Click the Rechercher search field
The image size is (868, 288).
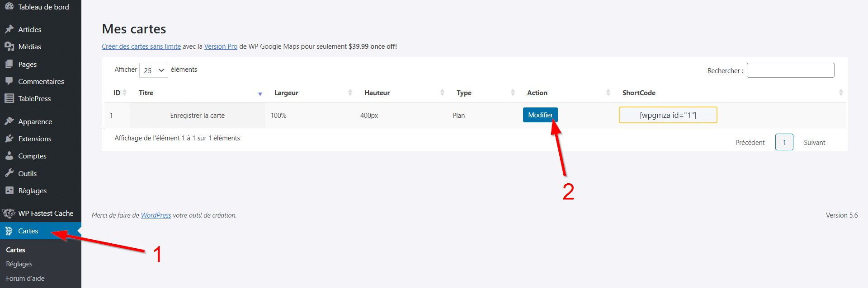coord(790,70)
